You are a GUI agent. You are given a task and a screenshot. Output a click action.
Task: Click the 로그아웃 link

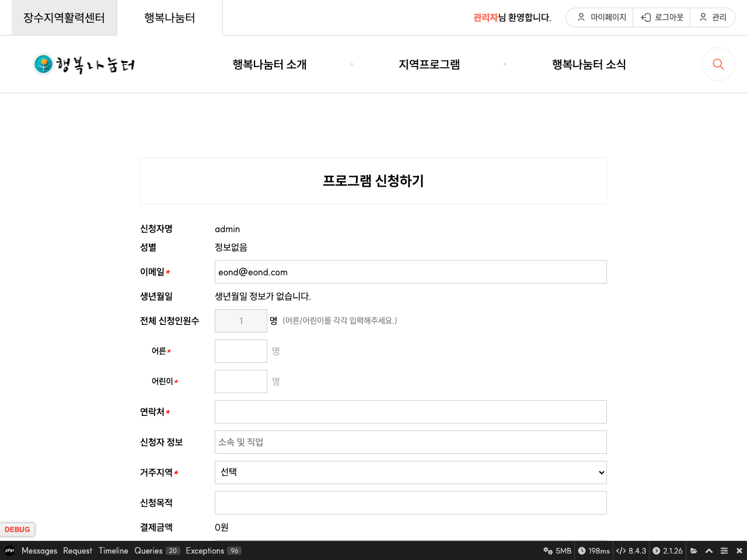point(662,17)
